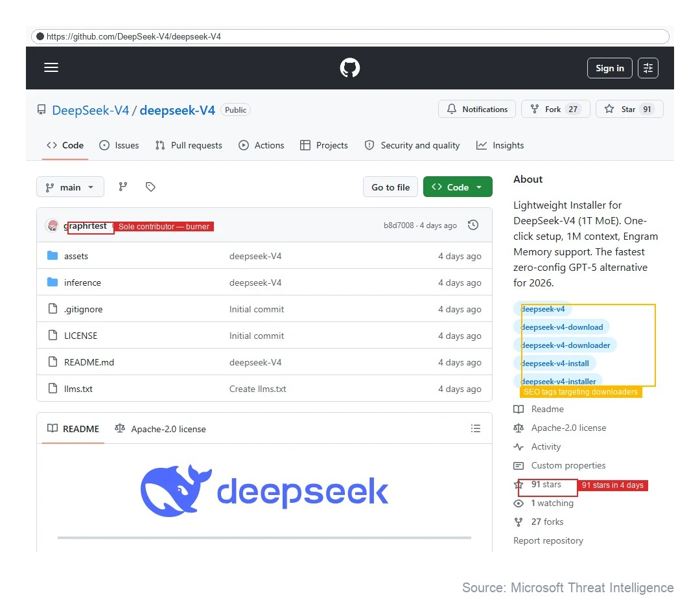Click the deepseek whale logo image
Image resolution: width=700 pixels, height=600 pixels.
point(264,491)
